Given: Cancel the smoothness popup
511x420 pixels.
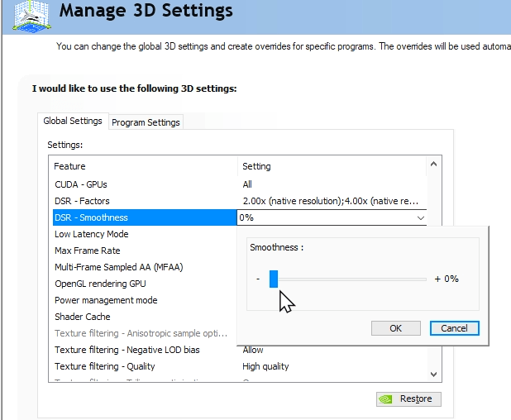Looking at the screenshot, I should [454, 328].
